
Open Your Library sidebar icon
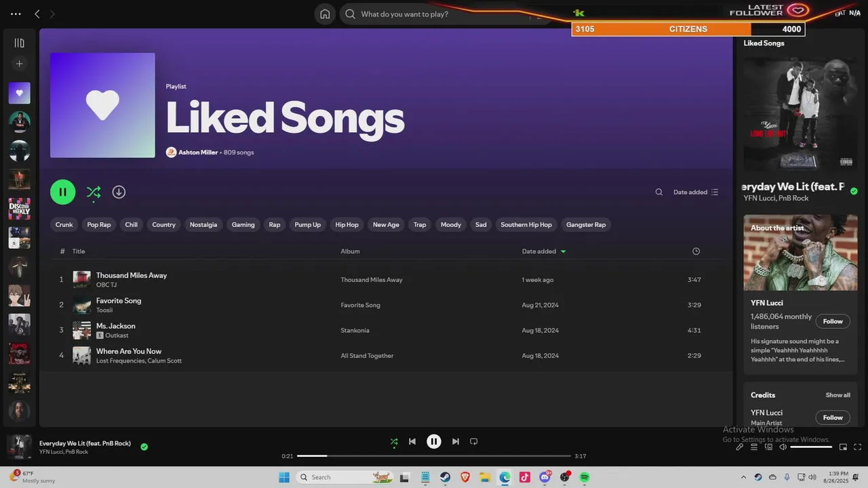19,43
